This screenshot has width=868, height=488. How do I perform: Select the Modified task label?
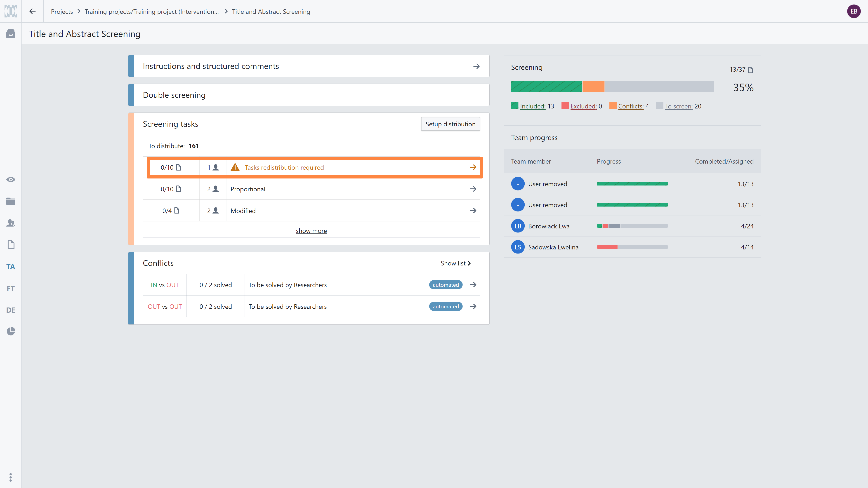(x=243, y=211)
